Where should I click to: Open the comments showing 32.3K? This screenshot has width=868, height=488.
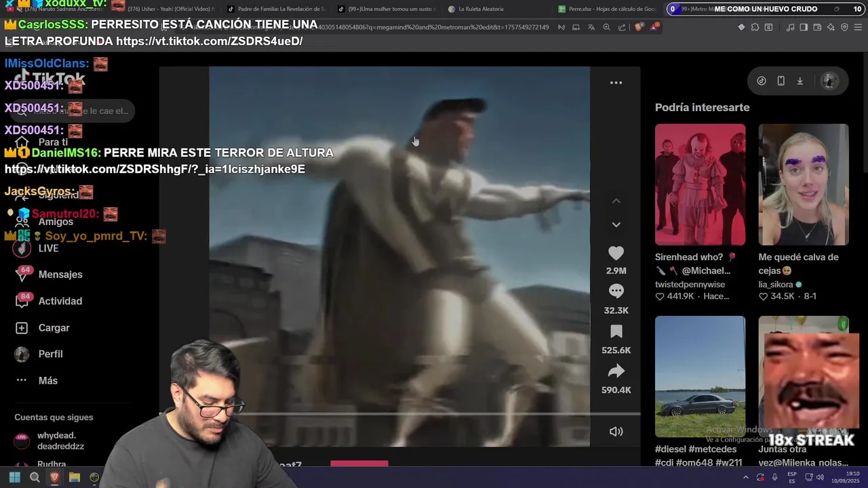click(x=616, y=291)
